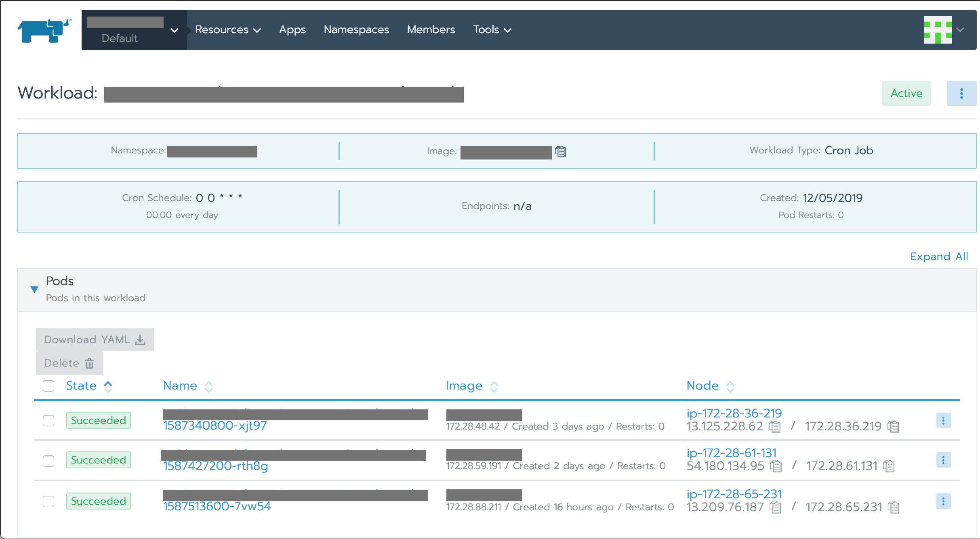Open node ip-172-28-61-131
The width and height of the screenshot is (980, 539).
(x=732, y=453)
